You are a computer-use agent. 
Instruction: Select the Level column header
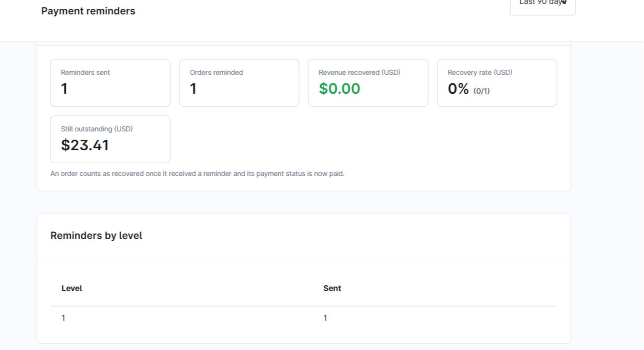[72, 288]
